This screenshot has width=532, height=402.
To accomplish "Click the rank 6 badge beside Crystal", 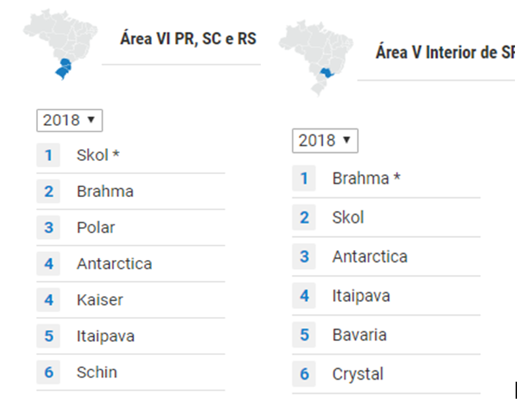I will coord(304,375).
